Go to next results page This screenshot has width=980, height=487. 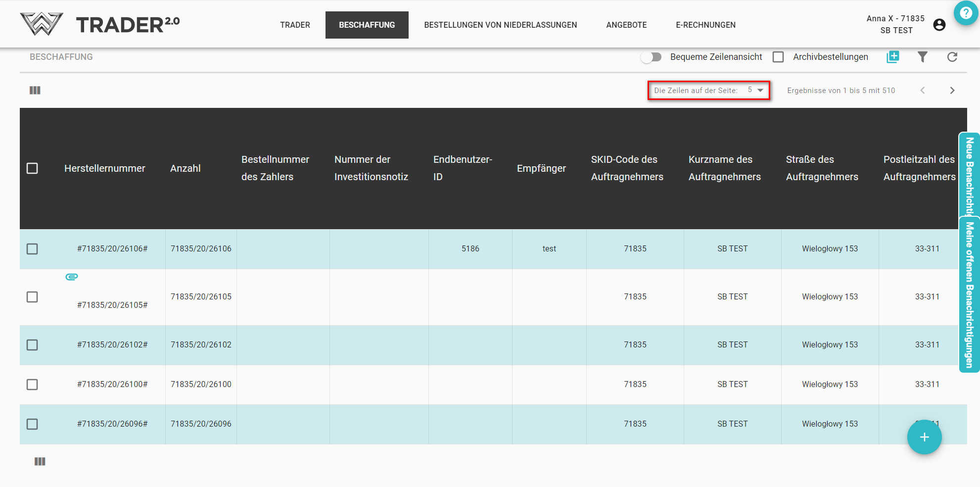[952, 90]
